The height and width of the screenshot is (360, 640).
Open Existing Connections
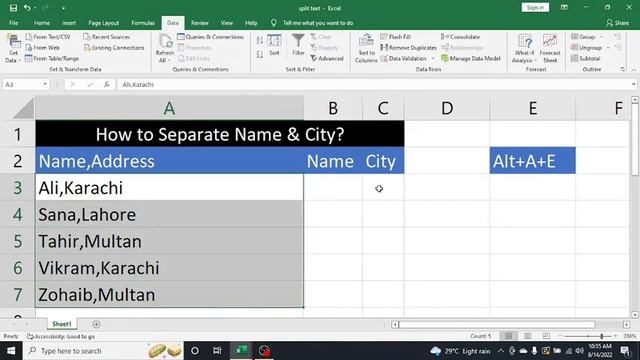(114, 48)
